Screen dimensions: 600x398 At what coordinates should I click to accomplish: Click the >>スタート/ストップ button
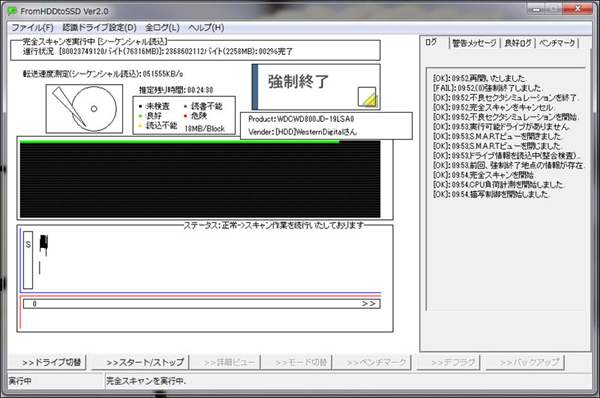coord(140,362)
